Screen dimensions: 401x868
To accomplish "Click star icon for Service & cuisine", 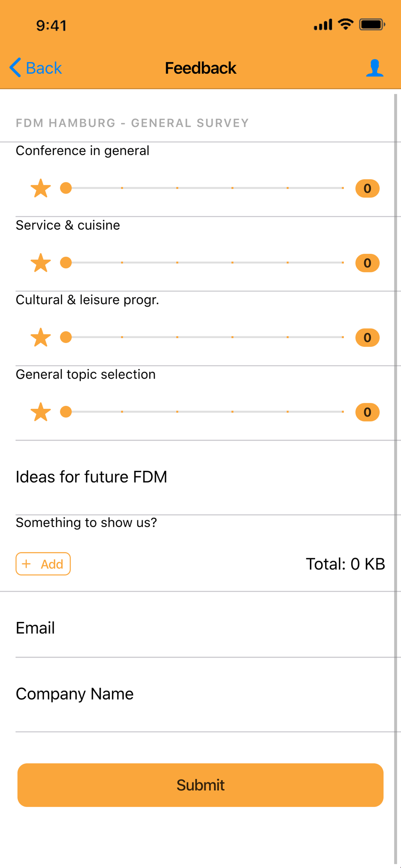I will (x=41, y=263).
